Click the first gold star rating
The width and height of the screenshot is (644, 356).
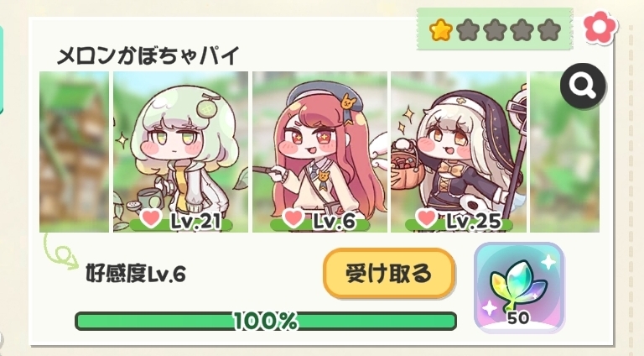click(x=441, y=30)
